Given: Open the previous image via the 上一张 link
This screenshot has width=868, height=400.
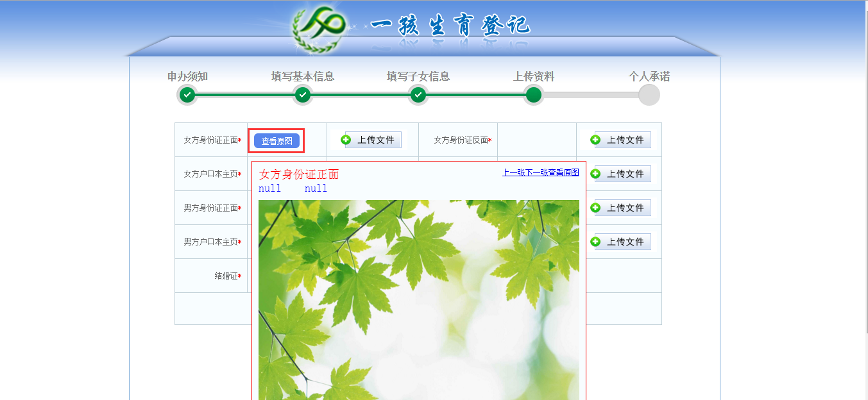Looking at the screenshot, I should click(x=513, y=172).
